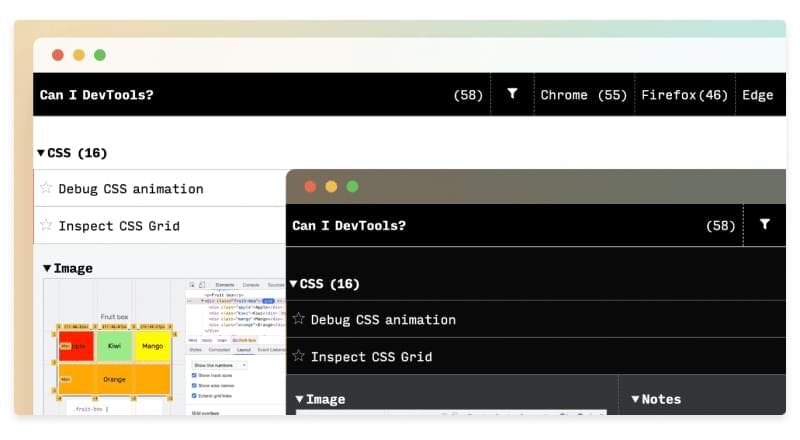Star Debug CSS animation in back window
800x440 pixels.
click(46, 188)
